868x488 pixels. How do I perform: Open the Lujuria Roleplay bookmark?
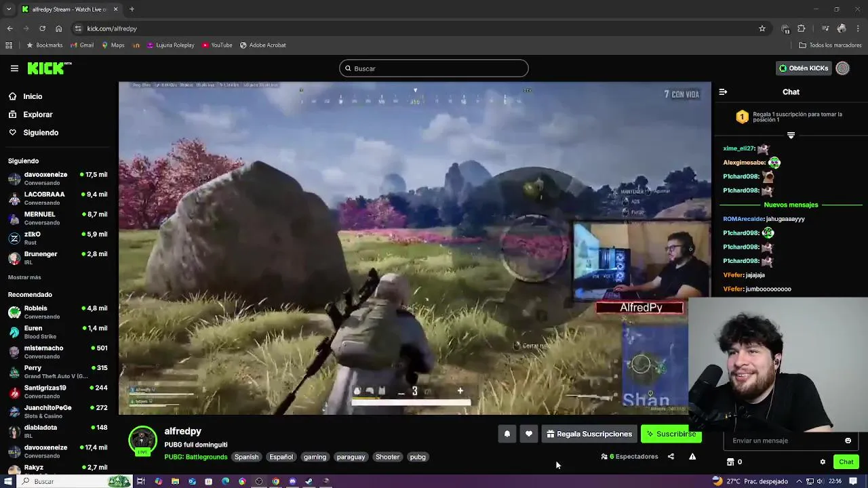point(170,45)
